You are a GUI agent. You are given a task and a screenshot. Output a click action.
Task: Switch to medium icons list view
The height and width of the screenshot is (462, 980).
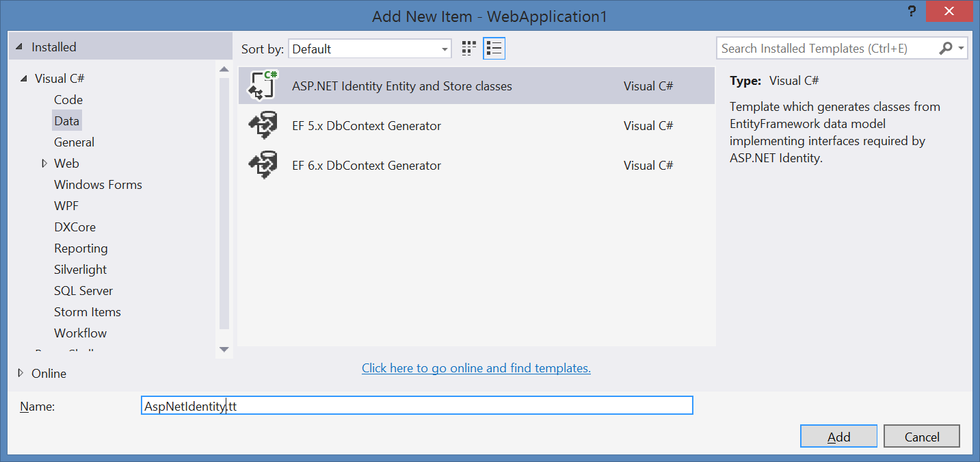494,48
